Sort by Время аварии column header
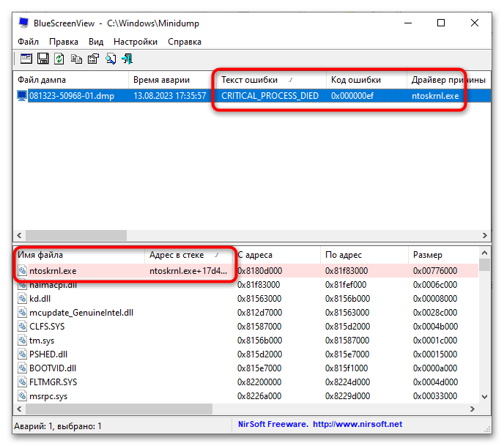Viewport: 504px width, 446px height. pyautogui.click(x=172, y=80)
